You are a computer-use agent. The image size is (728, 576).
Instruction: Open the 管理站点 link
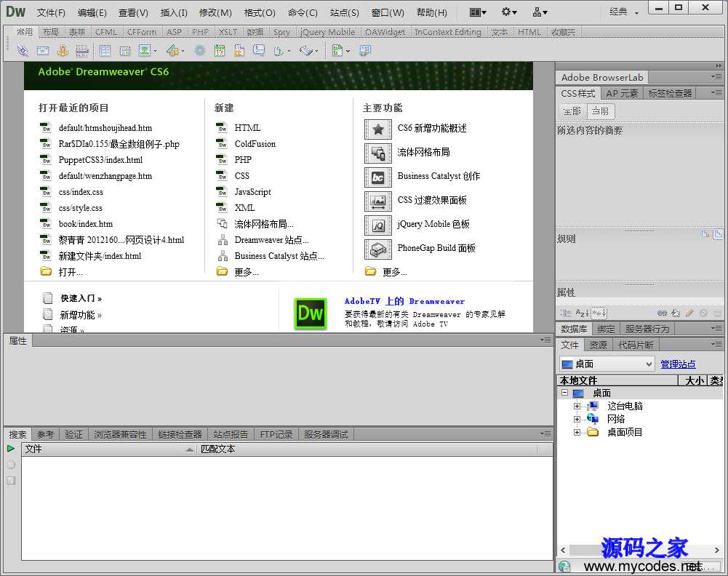tap(678, 364)
